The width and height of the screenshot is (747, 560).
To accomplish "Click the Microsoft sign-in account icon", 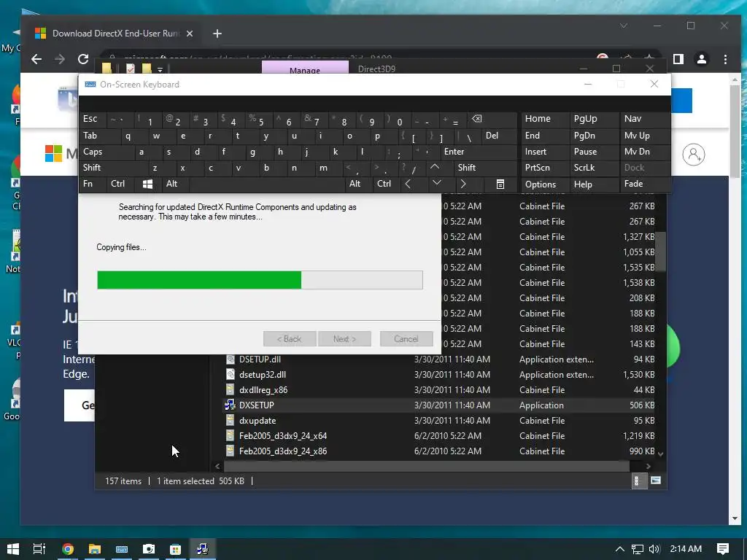I will click(x=693, y=155).
